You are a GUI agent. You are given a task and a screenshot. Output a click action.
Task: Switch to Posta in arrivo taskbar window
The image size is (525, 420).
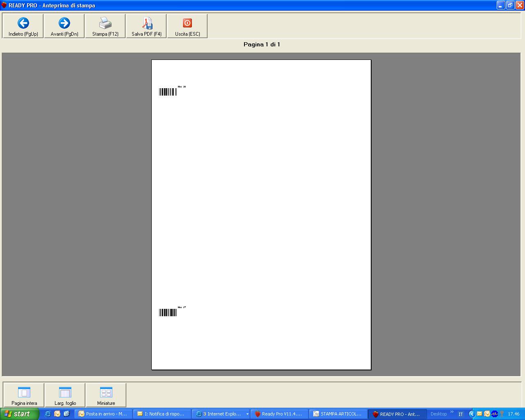104,414
